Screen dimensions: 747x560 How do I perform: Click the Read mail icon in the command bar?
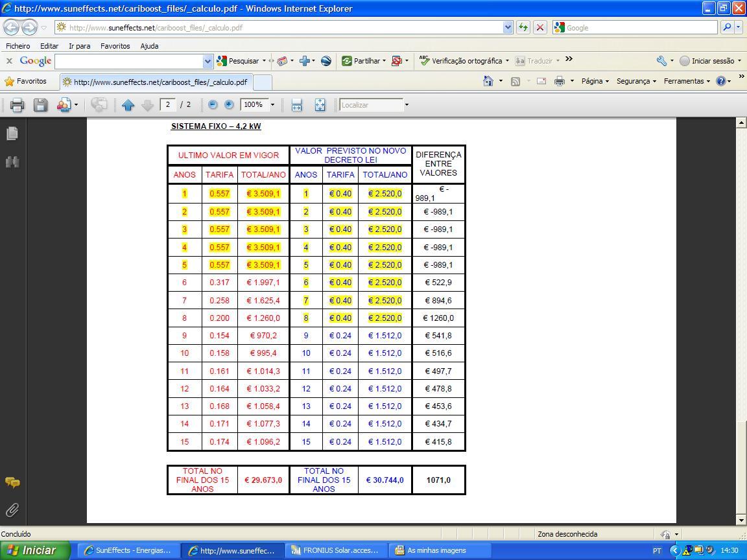[541, 81]
